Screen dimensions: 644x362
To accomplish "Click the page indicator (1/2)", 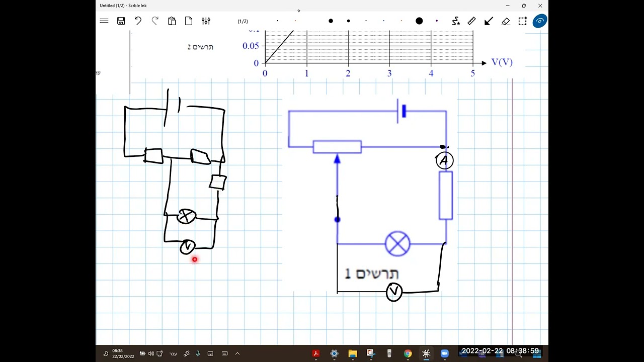I will tap(243, 21).
